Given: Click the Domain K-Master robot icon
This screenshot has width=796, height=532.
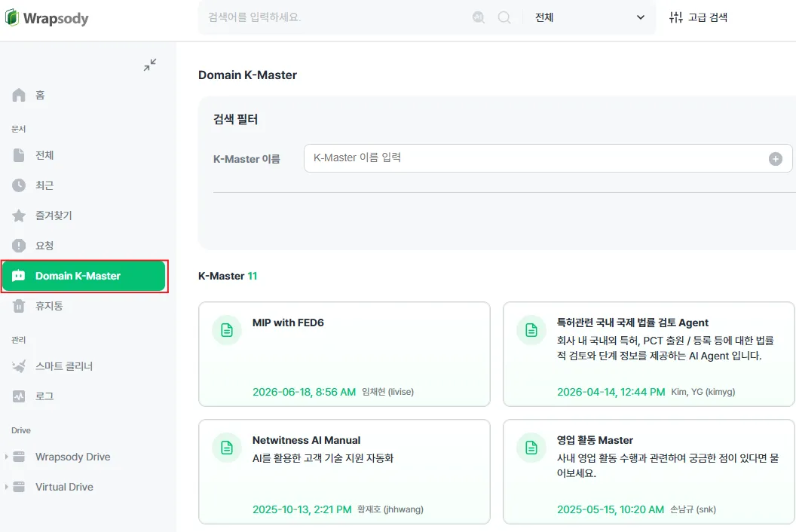Looking at the screenshot, I should [x=18, y=276].
